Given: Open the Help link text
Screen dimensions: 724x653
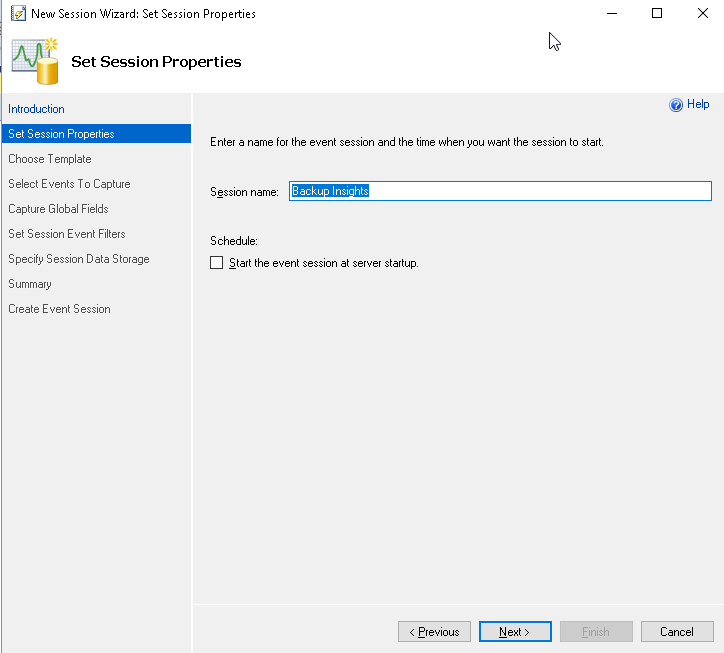Looking at the screenshot, I should [x=698, y=104].
